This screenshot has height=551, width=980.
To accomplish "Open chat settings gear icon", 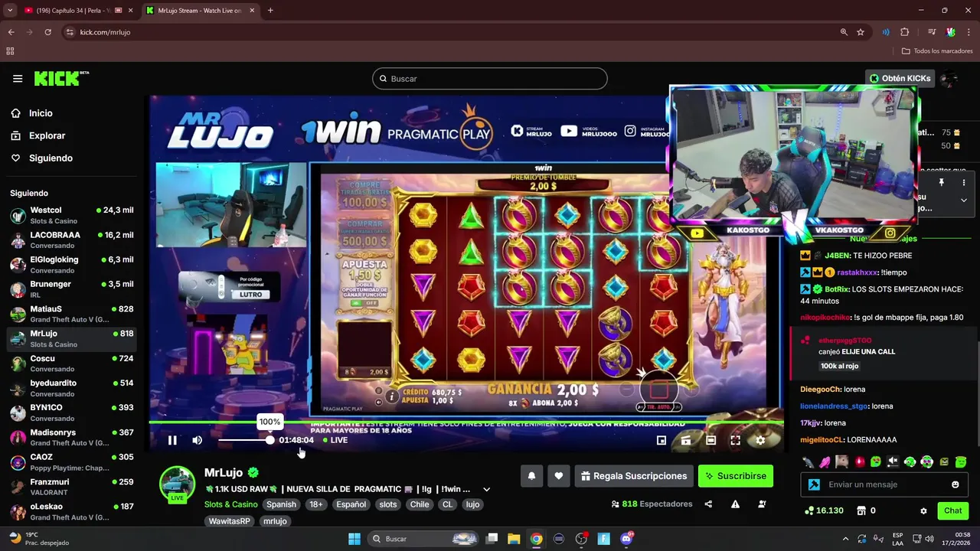I will tap(923, 511).
